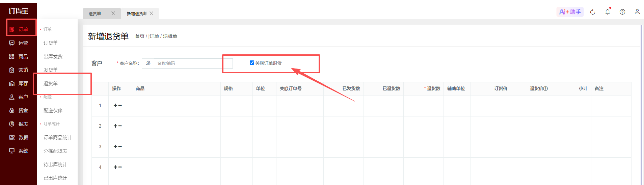Open 配送伙伴 in the submenu

[53, 110]
